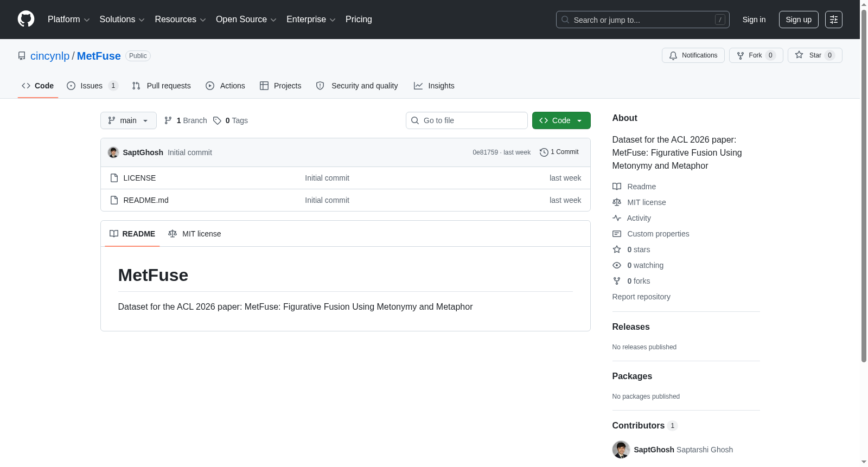Open the Pricing page
The width and height of the screenshot is (868, 467).
point(359,20)
